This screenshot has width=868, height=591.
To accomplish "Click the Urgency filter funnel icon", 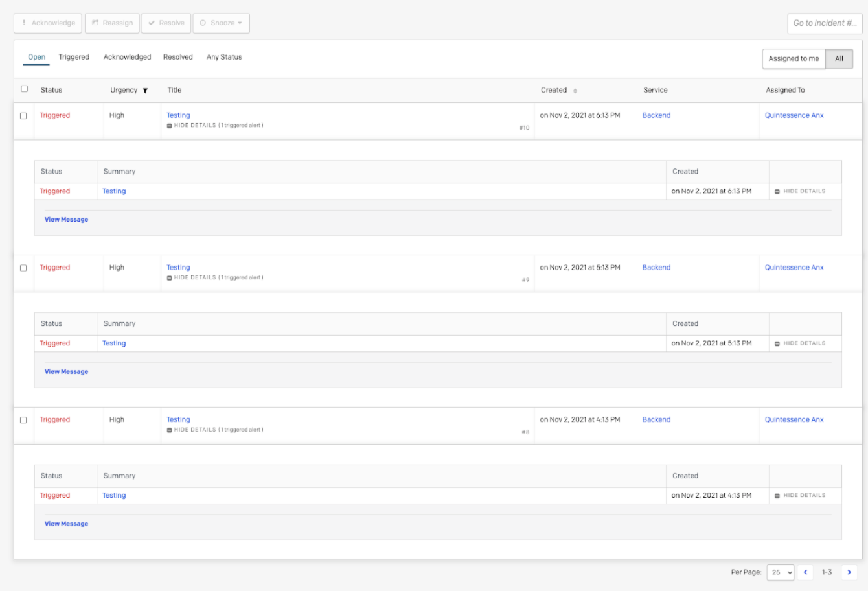I will (145, 91).
